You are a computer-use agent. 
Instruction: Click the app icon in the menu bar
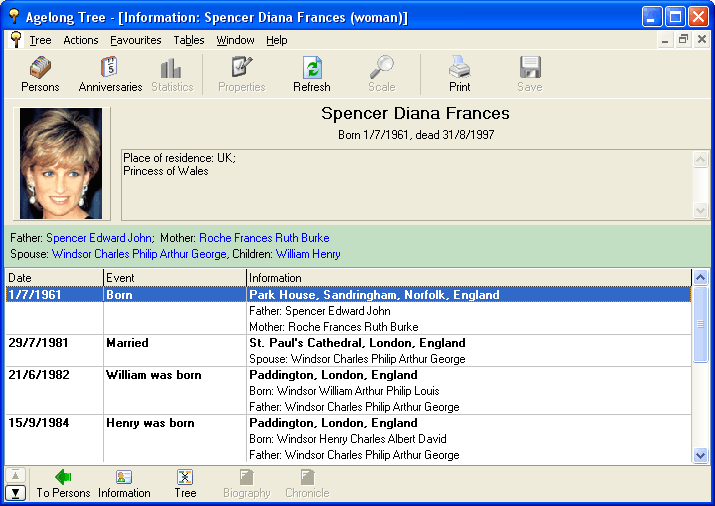pyautogui.click(x=16, y=40)
